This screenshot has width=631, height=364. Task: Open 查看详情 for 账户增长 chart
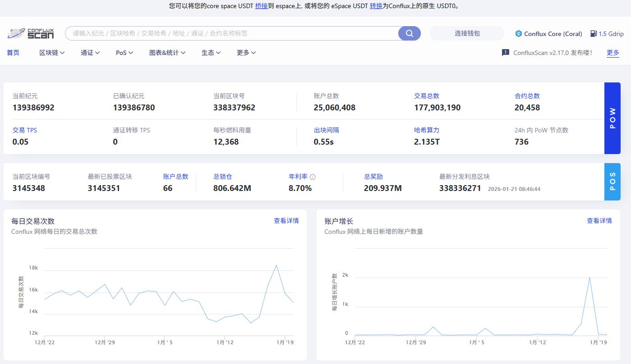[x=599, y=221]
